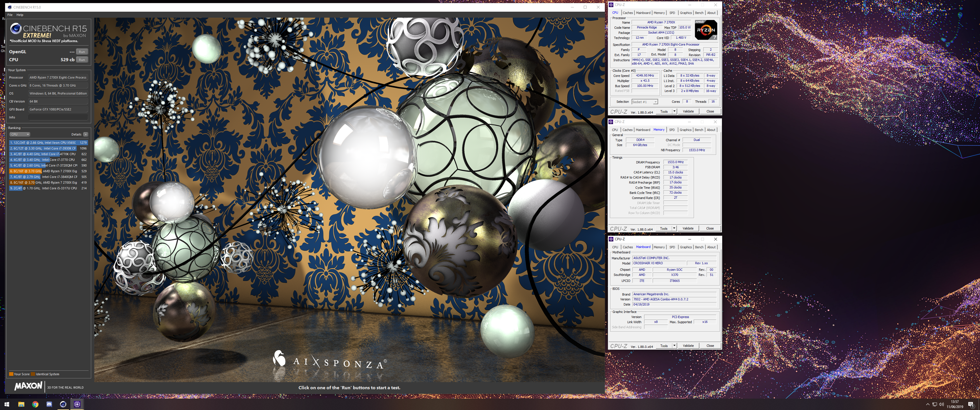Expand Tools arrow in the CPU-Z Memory window
The image size is (980, 410).
(674, 229)
